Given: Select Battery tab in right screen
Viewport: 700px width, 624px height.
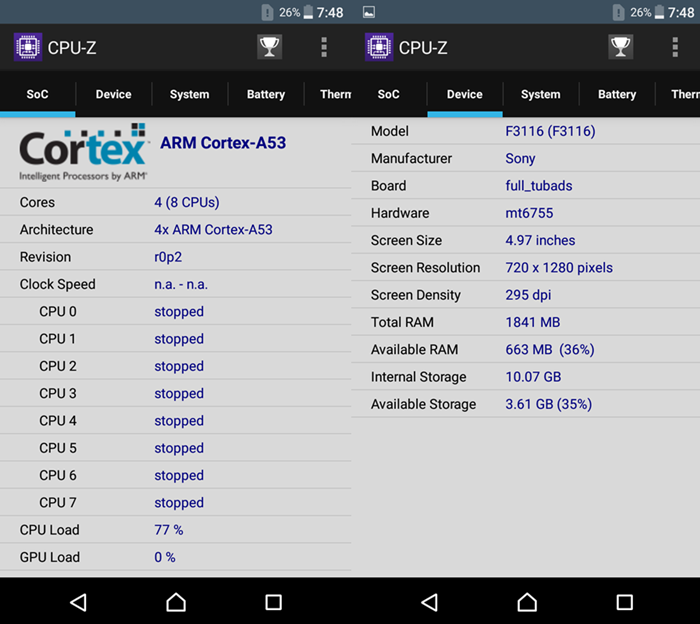Looking at the screenshot, I should click(617, 94).
